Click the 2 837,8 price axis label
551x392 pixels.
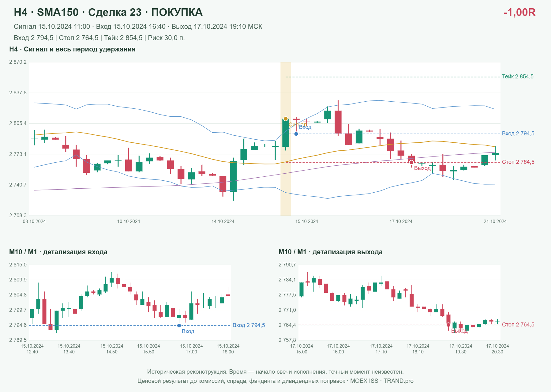(18, 93)
